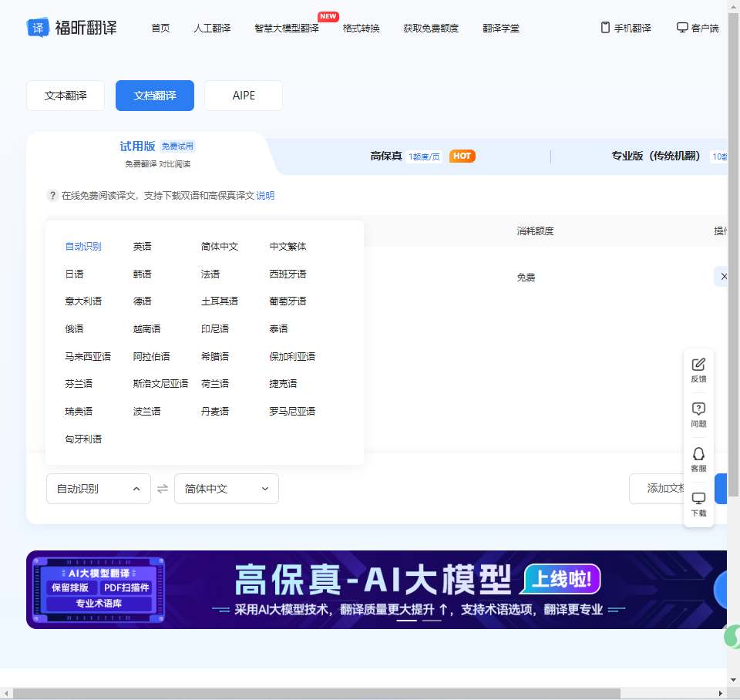Click the 客户端 monitor icon

click(682, 28)
